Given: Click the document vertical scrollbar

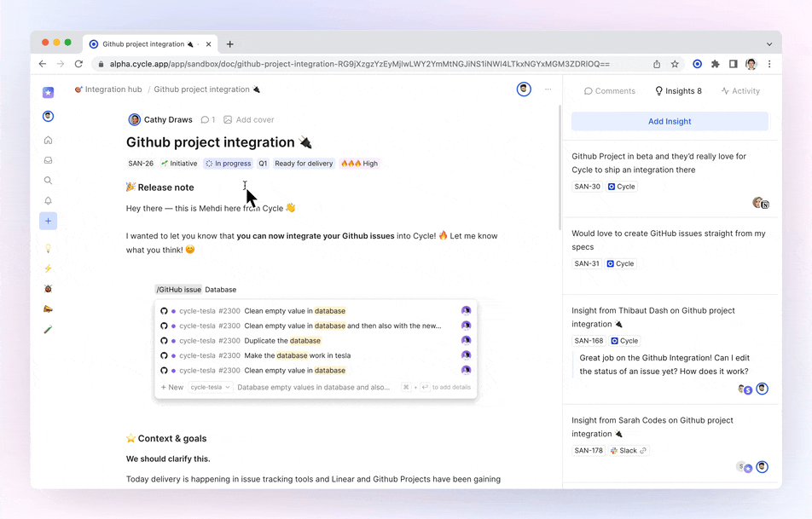Looking at the screenshot, I should 560,167.
